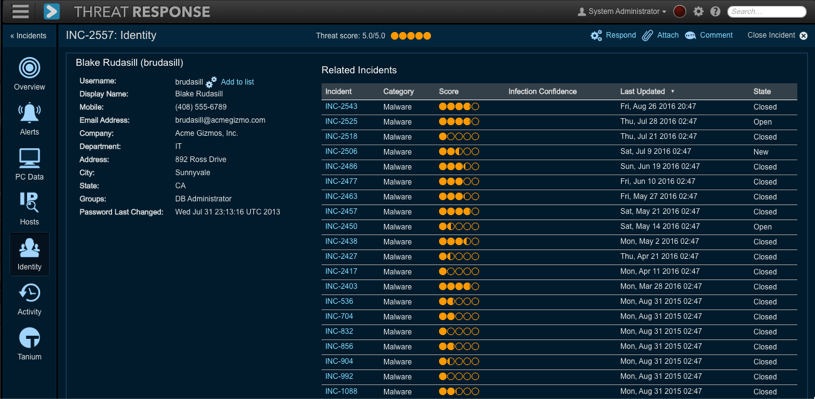815x399 pixels.
Task: Open the Overview section
Action: [29, 74]
